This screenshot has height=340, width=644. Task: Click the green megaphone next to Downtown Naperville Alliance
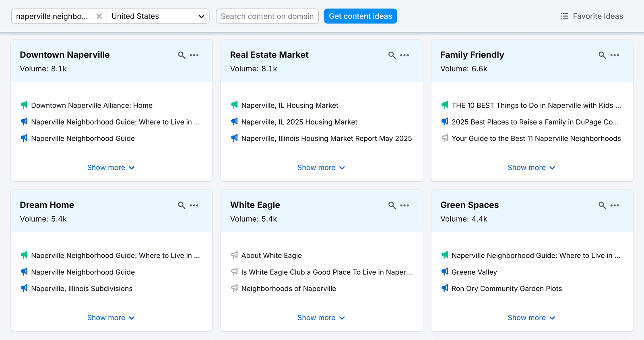click(x=24, y=105)
